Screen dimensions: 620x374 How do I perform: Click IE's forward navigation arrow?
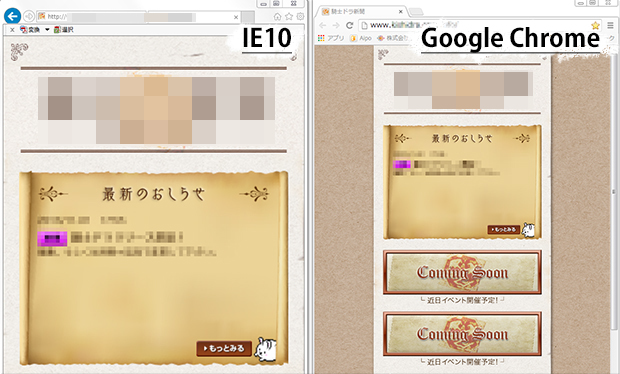pos(29,17)
